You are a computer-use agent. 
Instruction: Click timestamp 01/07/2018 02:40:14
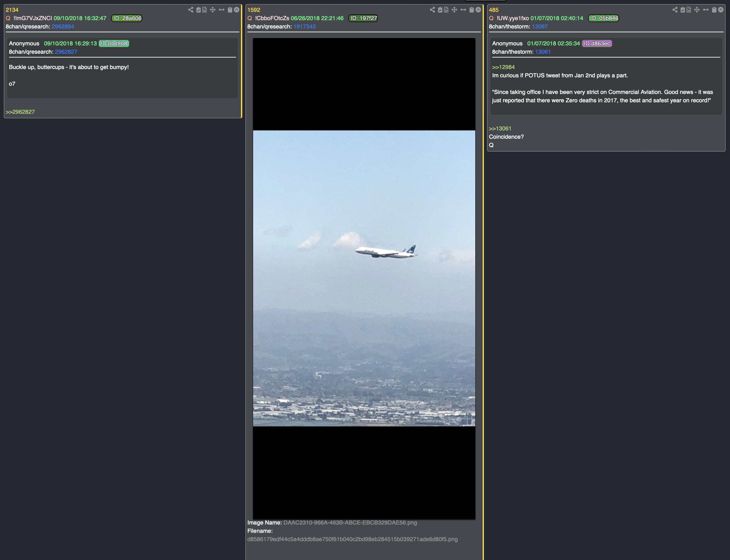click(557, 18)
